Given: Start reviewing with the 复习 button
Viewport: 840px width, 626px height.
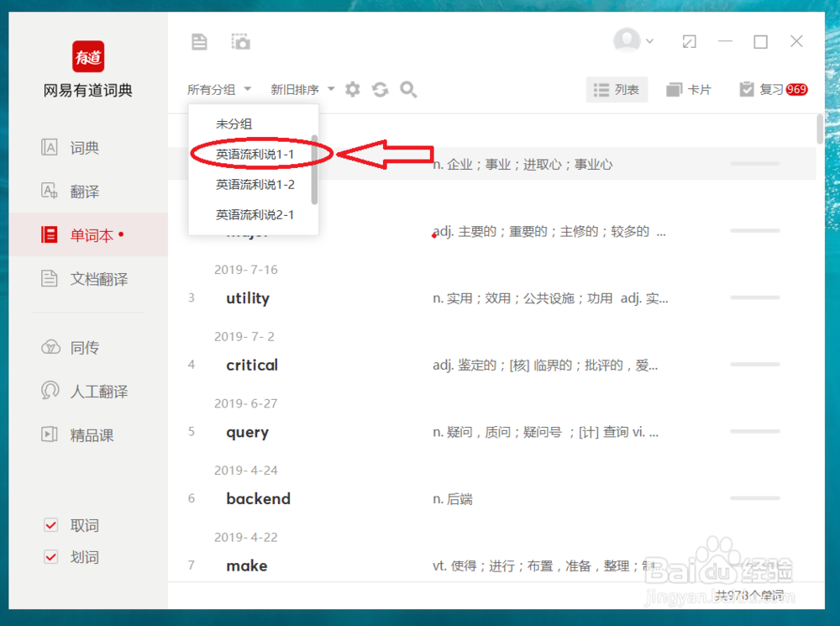Looking at the screenshot, I should point(770,88).
